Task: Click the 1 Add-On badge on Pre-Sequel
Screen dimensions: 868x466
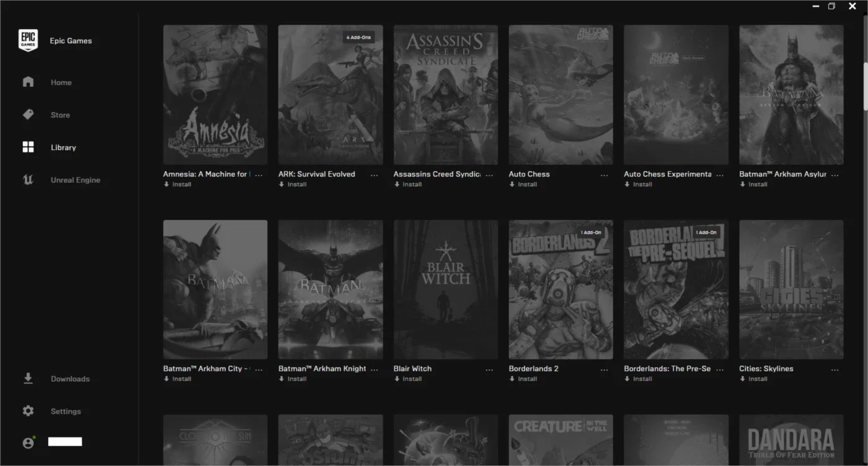Action: (x=706, y=232)
